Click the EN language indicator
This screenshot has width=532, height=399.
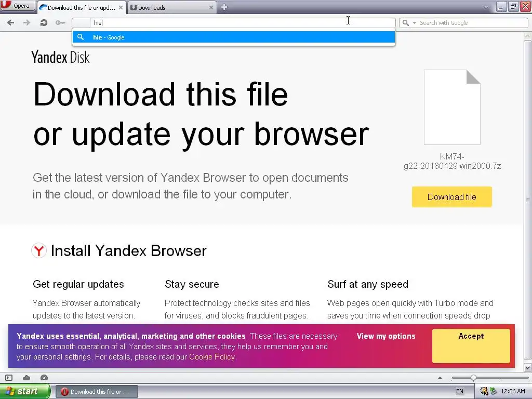(459, 391)
